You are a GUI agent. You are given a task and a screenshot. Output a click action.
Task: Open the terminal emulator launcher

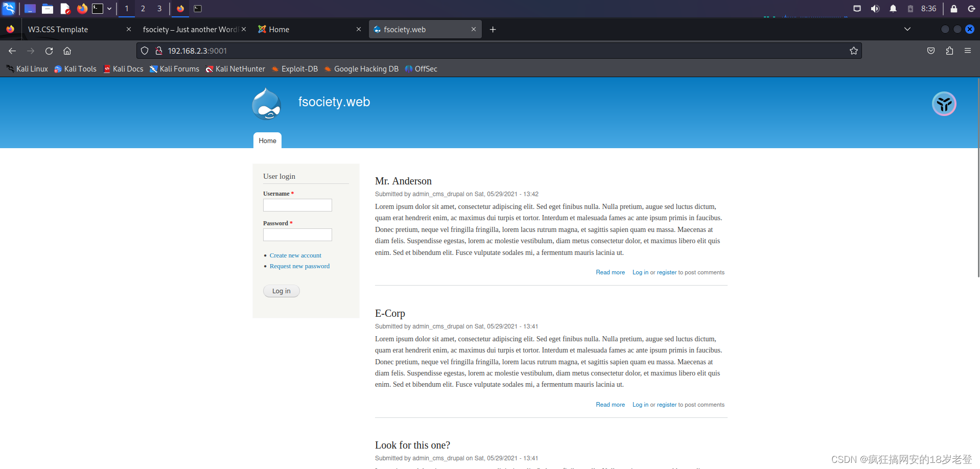(x=97, y=9)
